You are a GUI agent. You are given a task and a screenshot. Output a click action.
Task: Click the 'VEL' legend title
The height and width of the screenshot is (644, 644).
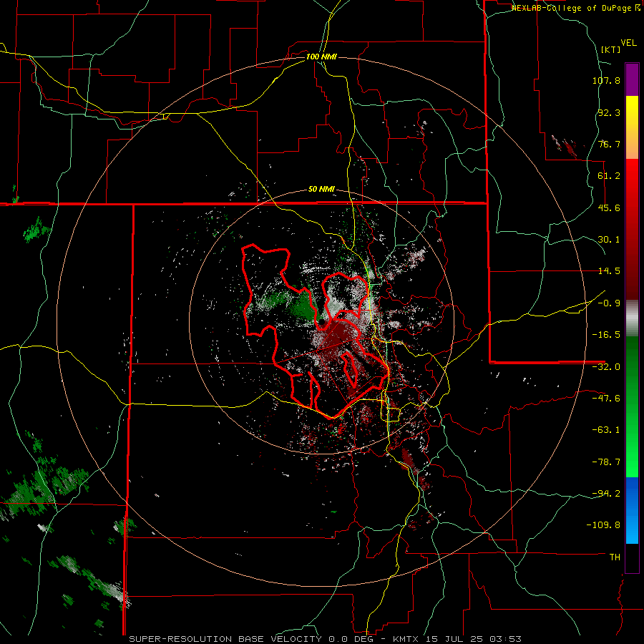628,43
